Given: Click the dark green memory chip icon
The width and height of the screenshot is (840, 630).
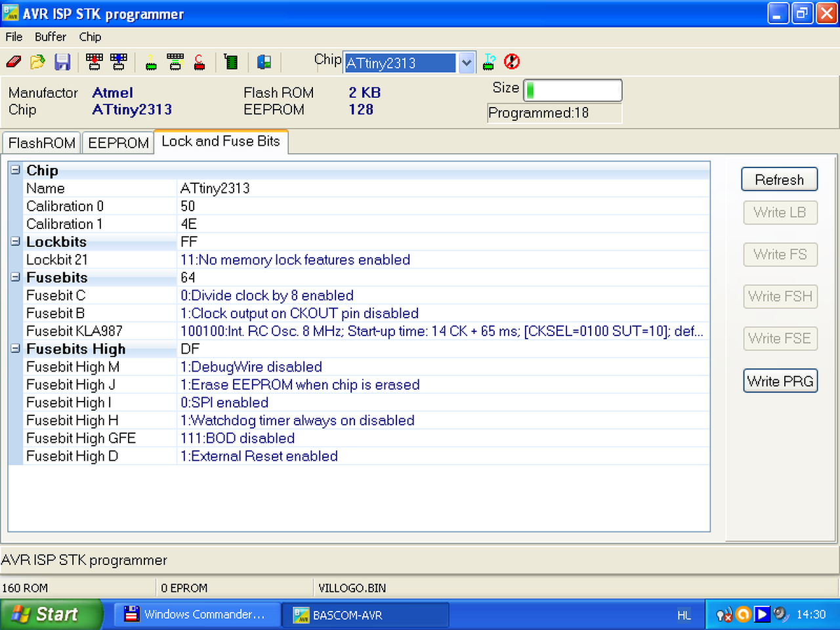Looking at the screenshot, I should coord(231,62).
